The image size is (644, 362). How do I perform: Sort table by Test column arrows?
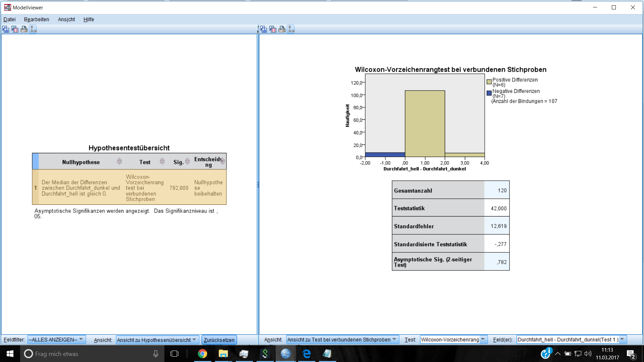coord(162,162)
